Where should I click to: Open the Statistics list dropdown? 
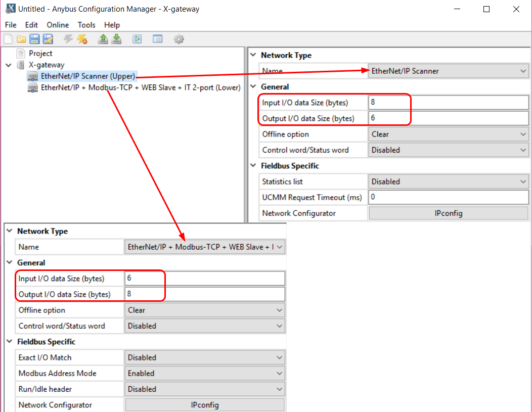pyautogui.click(x=448, y=181)
